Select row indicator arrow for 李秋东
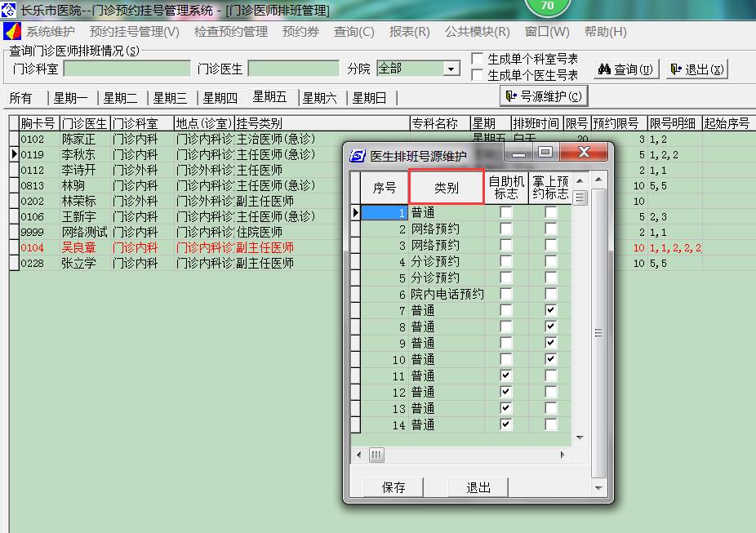756x533 pixels. coord(15,154)
